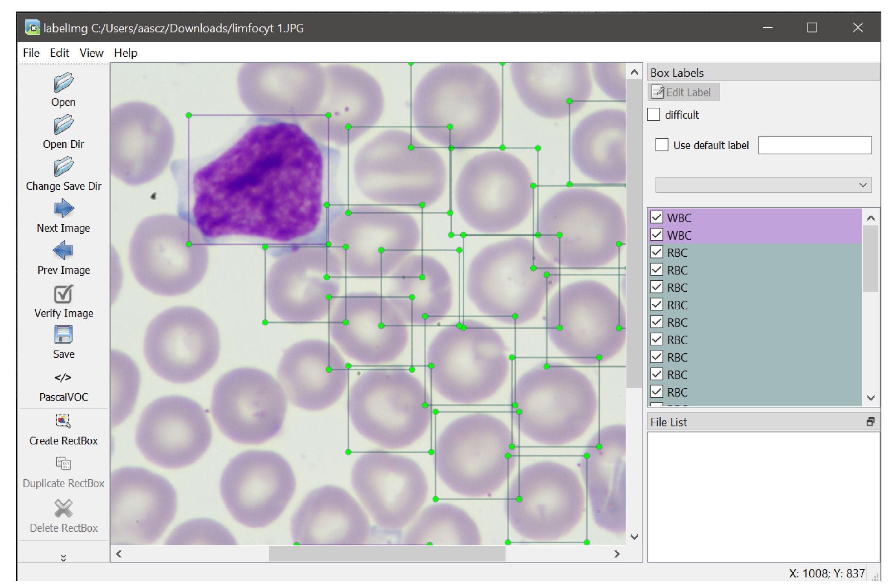This screenshot has width=892, height=588.
Task: Click the Edit Label button
Action: pos(683,92)
